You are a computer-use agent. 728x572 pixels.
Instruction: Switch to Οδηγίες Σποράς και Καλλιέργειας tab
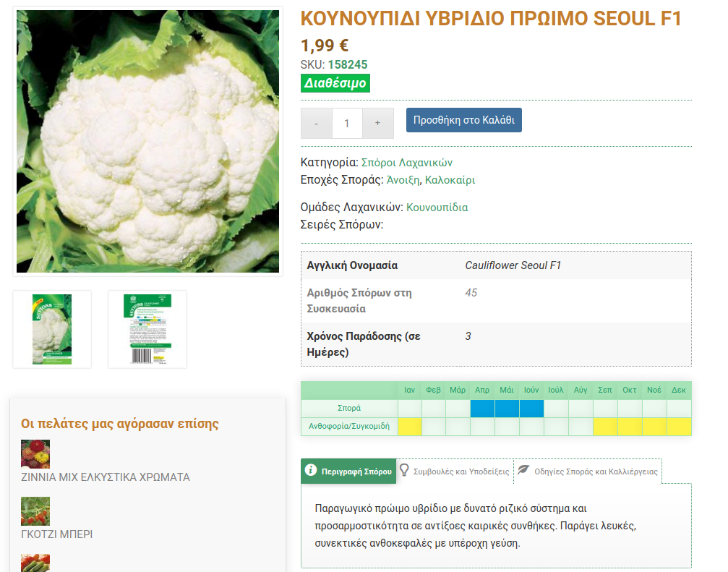pyautogui.click(x=596, y=471)
